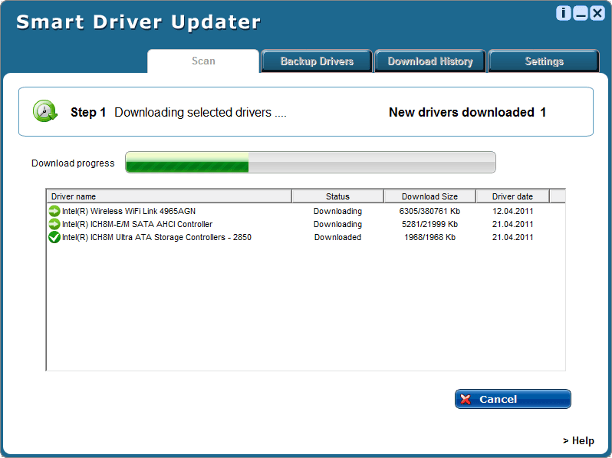The width and height of the screenshot is (612, 458).
Task: Open the Help link
Action: click(578, 441)
